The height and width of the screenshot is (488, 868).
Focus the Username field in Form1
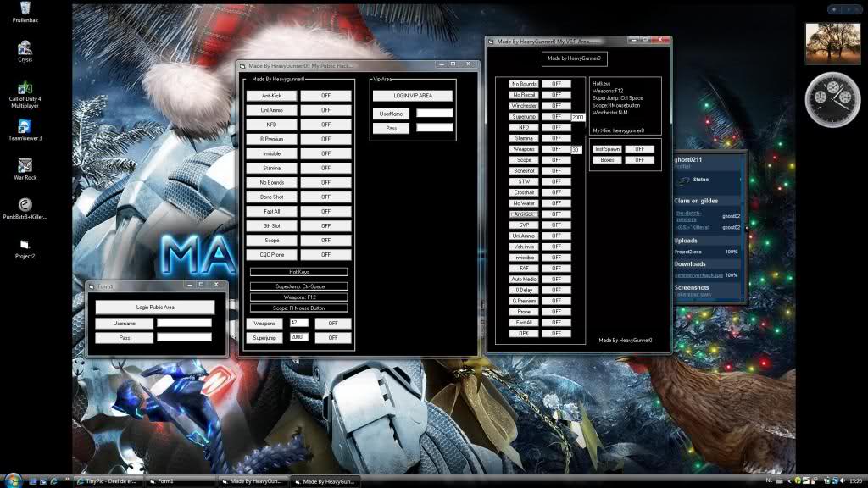pos(184,323)
